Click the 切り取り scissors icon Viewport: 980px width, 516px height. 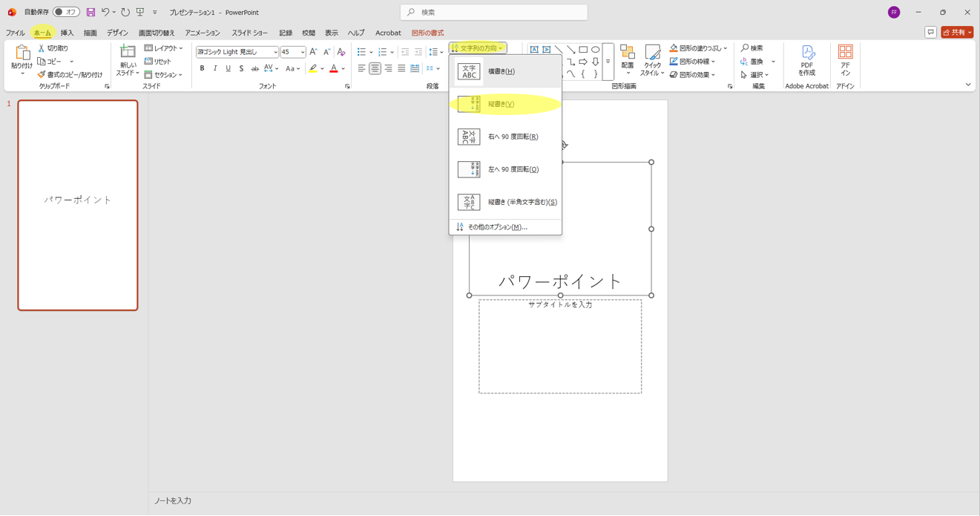coord(42,48)
